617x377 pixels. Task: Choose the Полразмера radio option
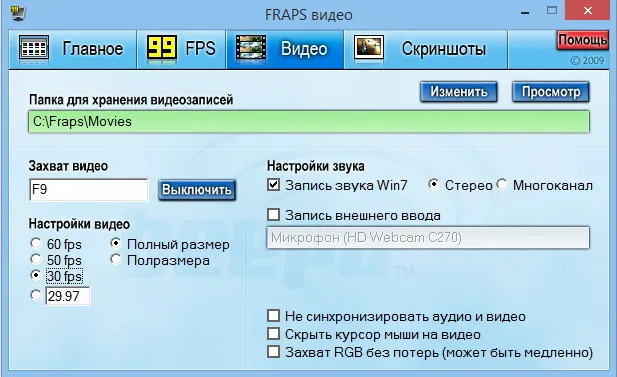click(x=116, y=259)
